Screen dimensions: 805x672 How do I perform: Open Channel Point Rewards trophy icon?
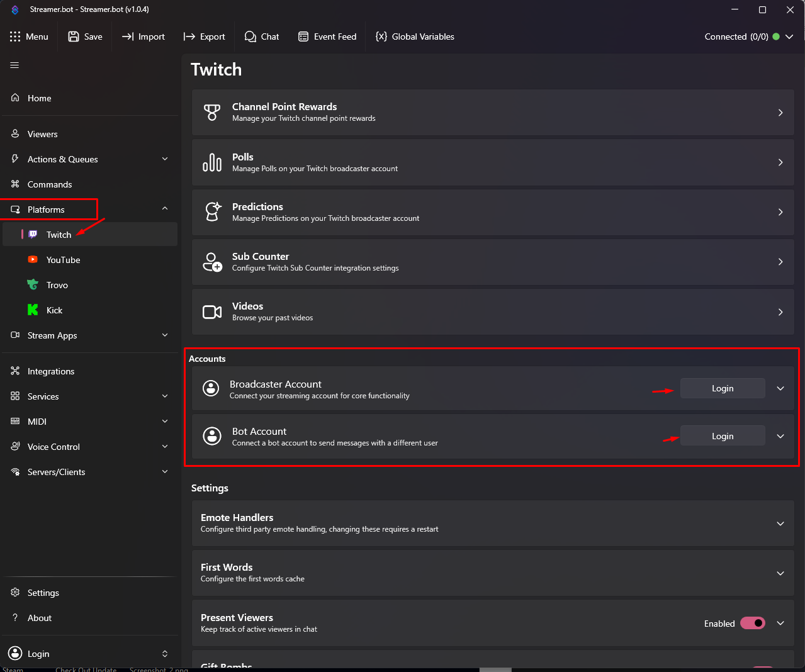tap(212, 113)
